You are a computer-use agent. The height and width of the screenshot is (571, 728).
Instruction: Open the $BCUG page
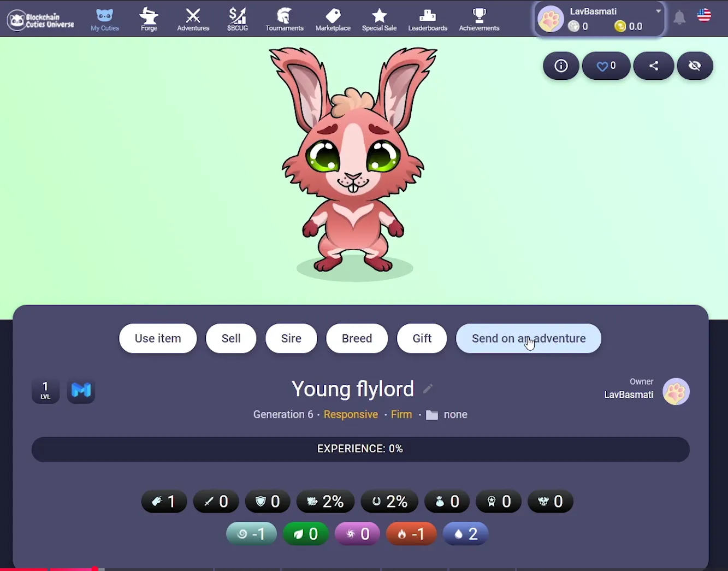(x=238, y=20)
